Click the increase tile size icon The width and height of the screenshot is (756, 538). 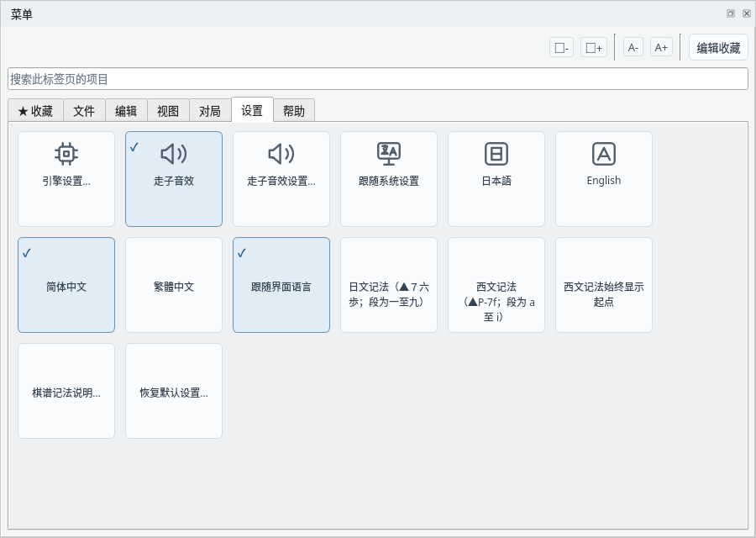(x=594, y=48)
